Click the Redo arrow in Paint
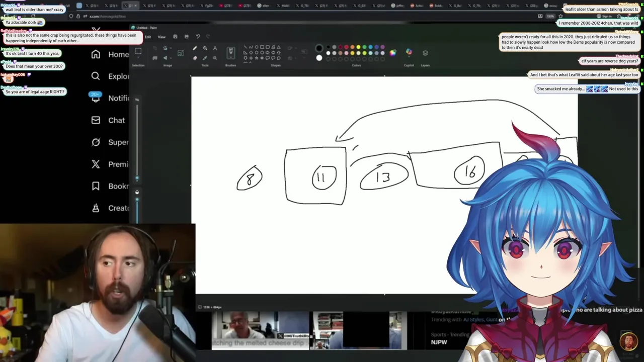Viewport: 644px width, 362px height. [208, 37]
